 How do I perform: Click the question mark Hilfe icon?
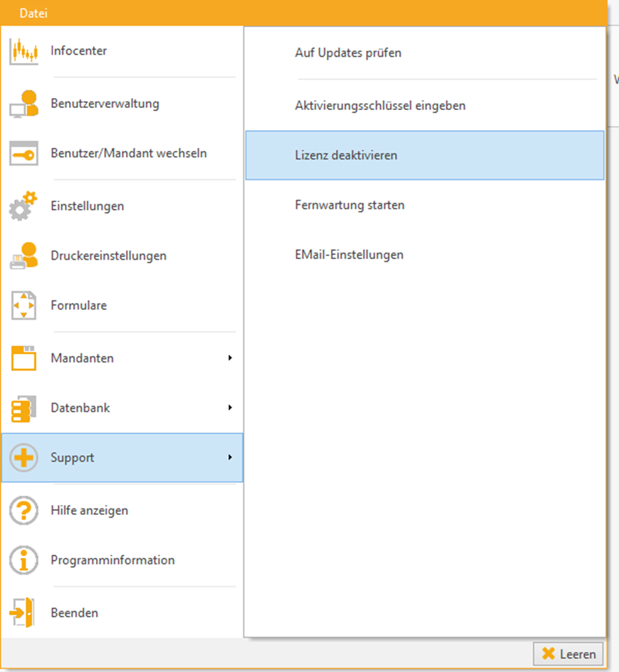[x=24, y=510]
